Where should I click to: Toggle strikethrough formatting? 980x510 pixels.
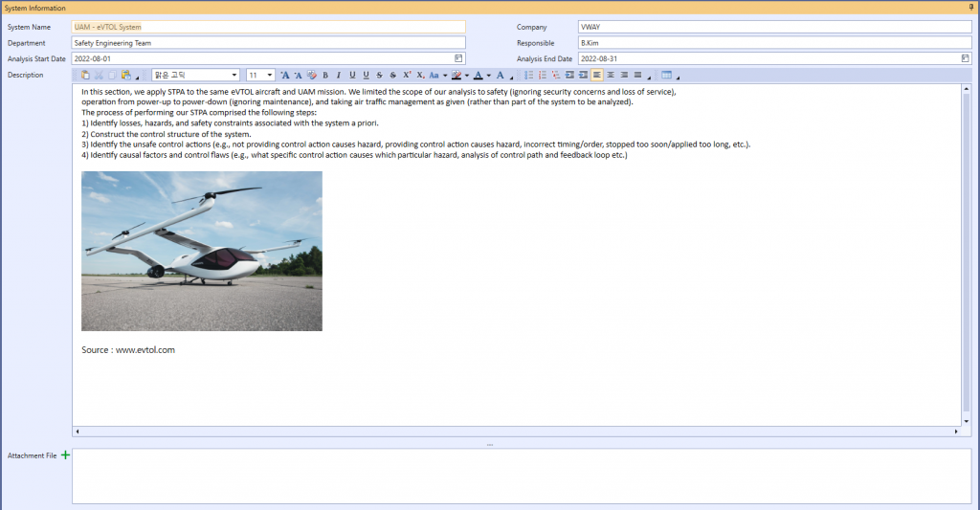379,75
